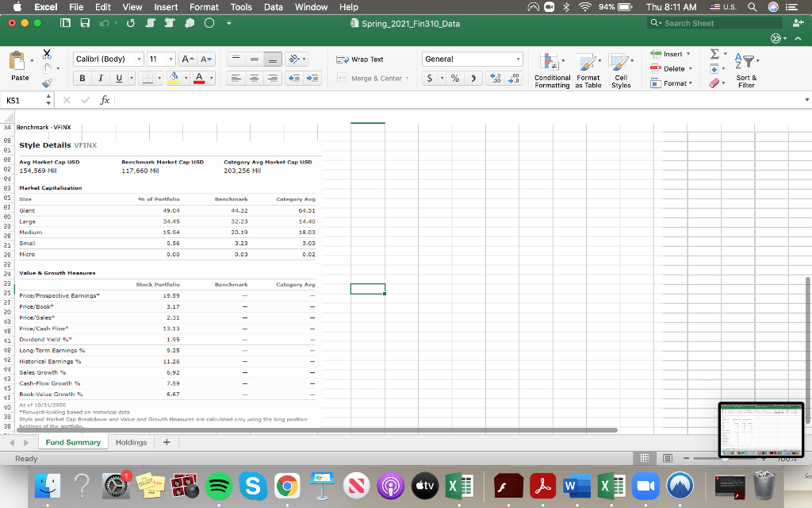Click the Share workbook icon
This screenshot has height=508, width=812.
click(x=796, y=23)
